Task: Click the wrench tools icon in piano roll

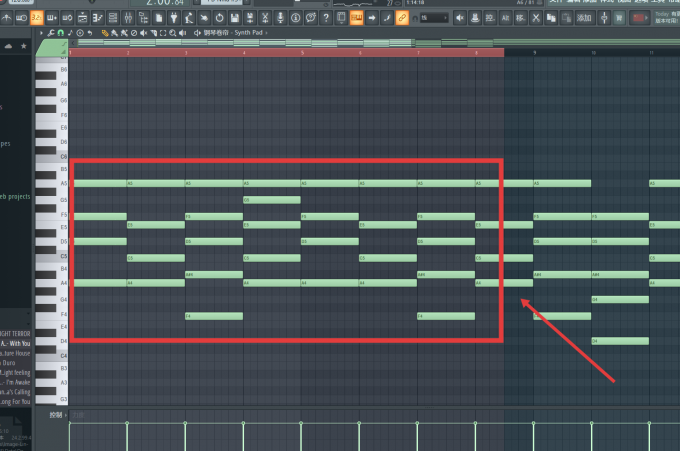Action: pos(51,33)
